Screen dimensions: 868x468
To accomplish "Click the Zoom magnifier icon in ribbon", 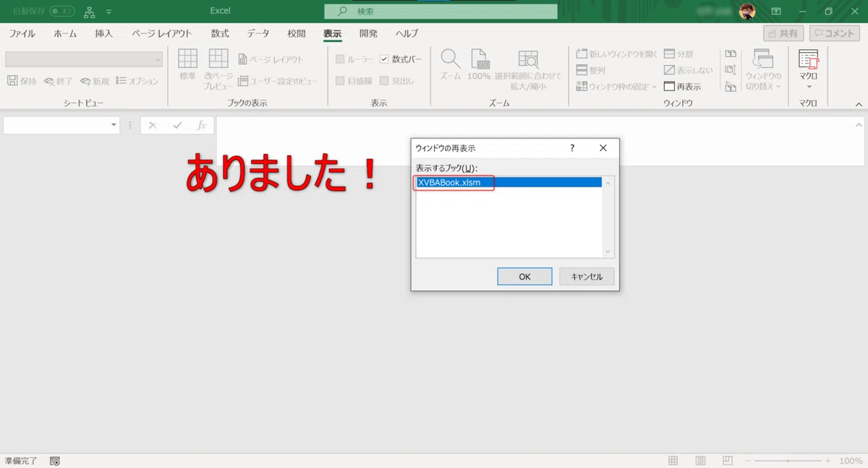I will [450, 59].
